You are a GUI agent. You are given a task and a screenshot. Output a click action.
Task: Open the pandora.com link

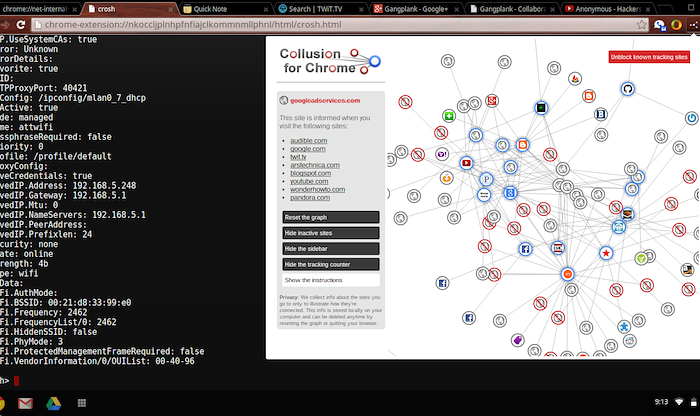pos(310,197)
